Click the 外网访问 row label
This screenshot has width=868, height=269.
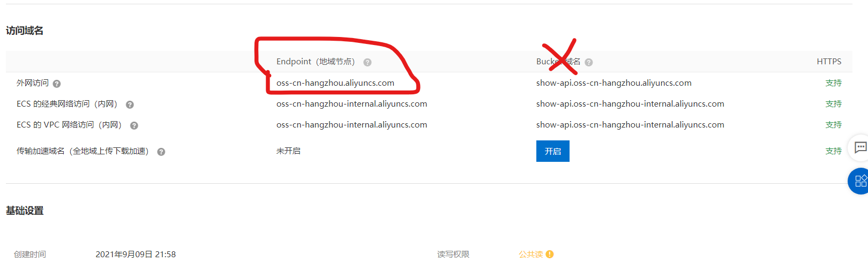(33, 83)
